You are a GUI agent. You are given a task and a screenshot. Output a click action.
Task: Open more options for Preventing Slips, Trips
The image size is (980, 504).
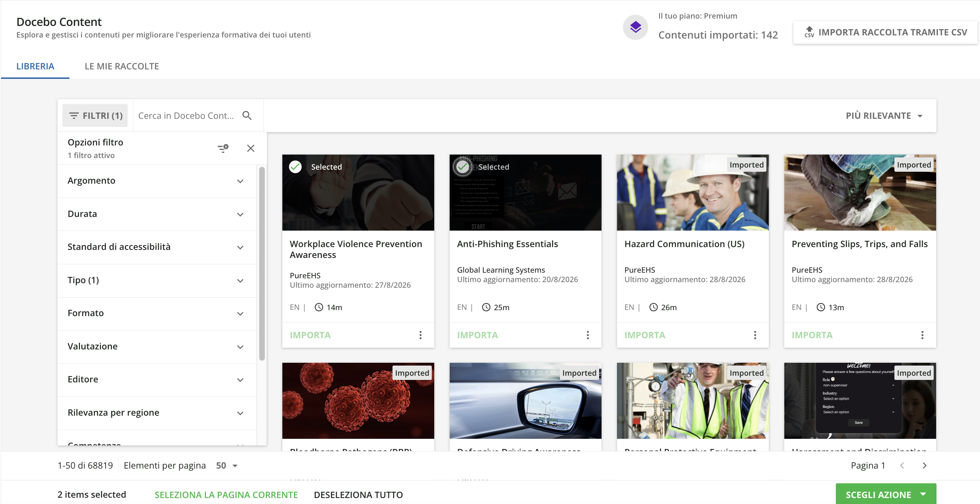click(922, 335)
